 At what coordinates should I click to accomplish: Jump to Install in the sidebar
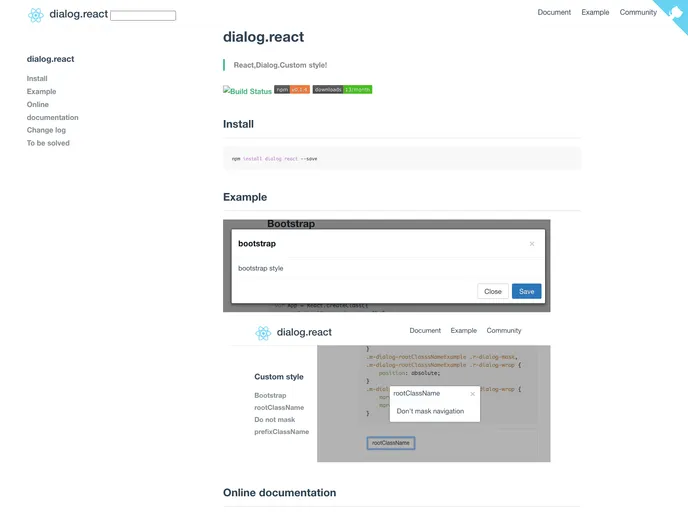[37, 79]
